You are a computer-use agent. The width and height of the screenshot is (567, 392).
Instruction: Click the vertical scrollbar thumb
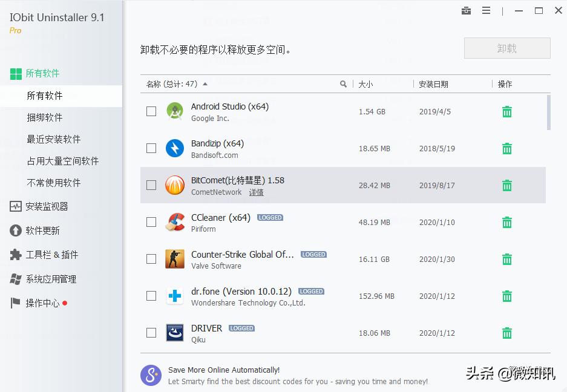point(548,112)
